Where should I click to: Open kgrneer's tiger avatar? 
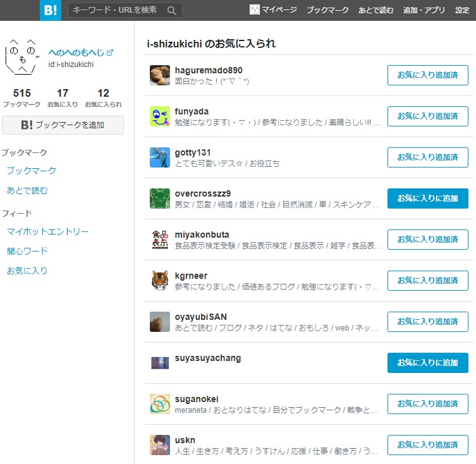pyautogui.click(x=160, y=281)
